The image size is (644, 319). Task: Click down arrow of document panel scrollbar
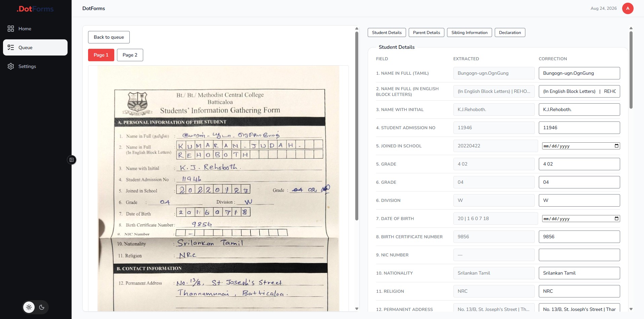pyautogui.click(x=357, y=309)
